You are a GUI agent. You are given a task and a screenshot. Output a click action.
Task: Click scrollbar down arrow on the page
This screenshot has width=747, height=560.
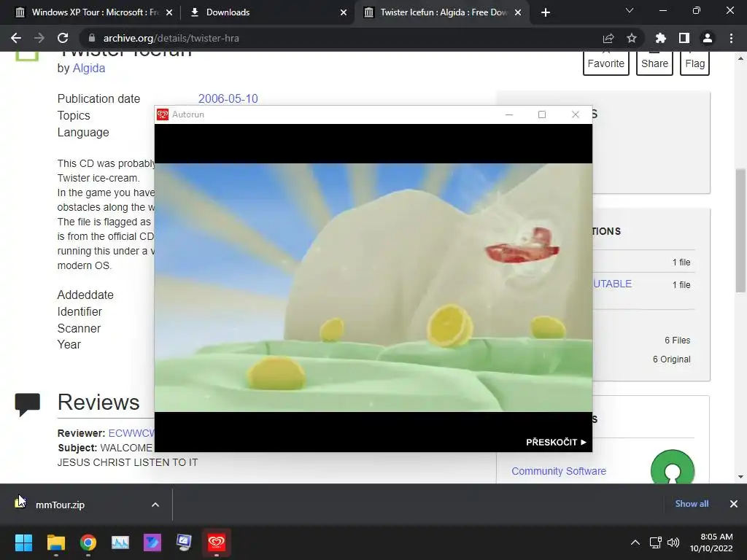point(740,477)
